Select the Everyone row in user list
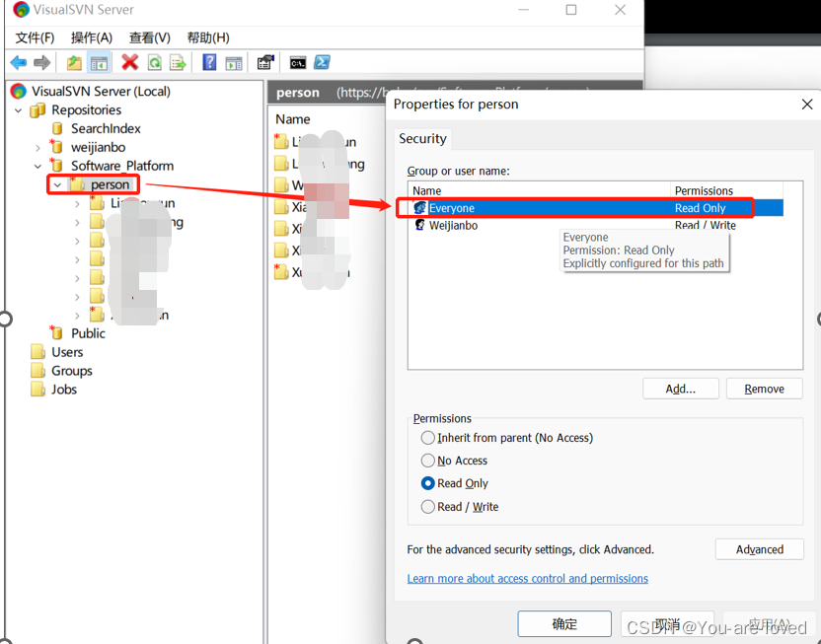 click(596, 208)
